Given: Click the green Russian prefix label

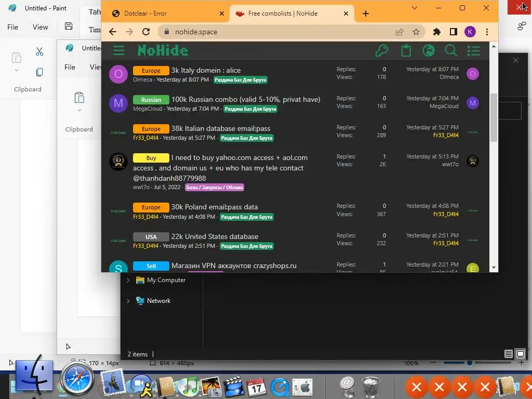Looking at the screenshot, I should click(151, 100).
